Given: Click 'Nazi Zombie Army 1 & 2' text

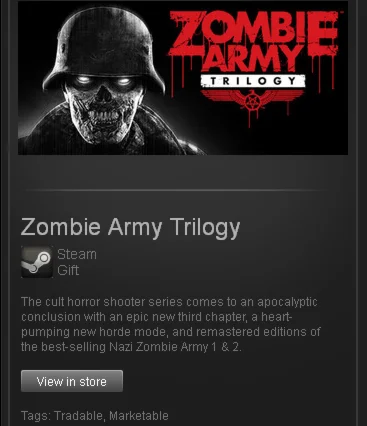Looking at the screenshot, I should pyautogui.click(x=174, y=347).
